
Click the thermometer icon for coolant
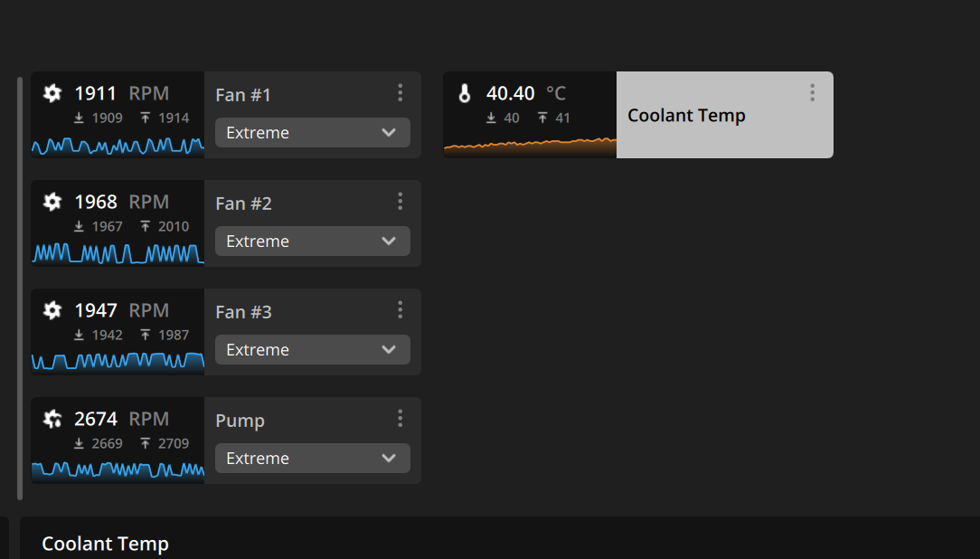point(465,93)
